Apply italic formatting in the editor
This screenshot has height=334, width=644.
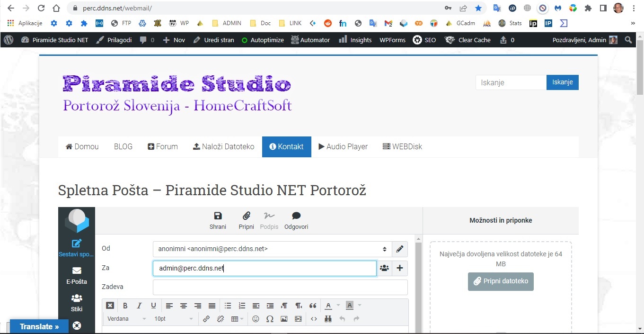(x=139, y=306)
